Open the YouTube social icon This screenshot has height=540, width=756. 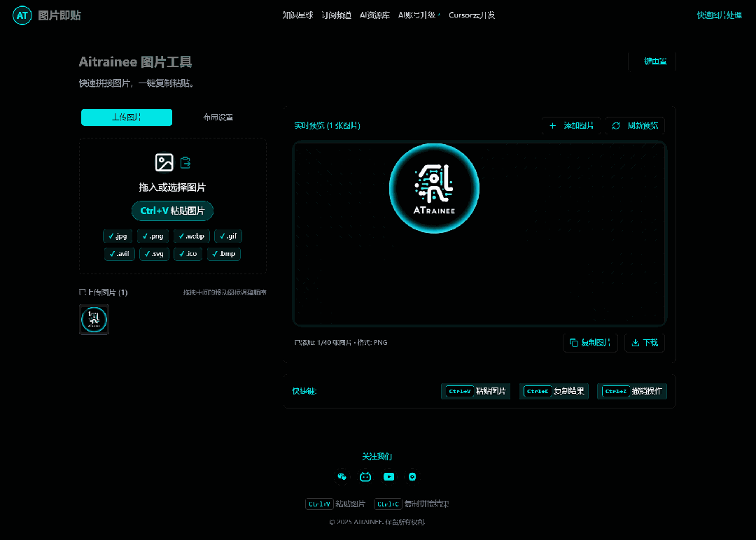tap(388, 477)
